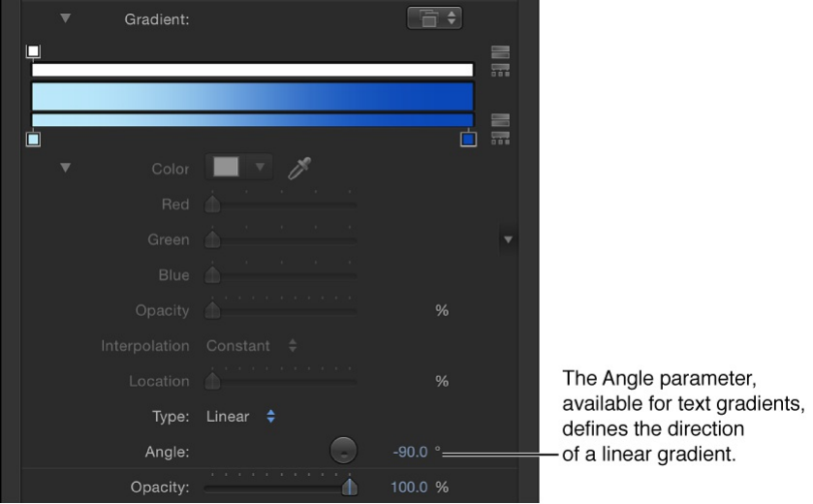This screenshot has width=813, height=504.
Task: Open the color well dropdown arrow
Action: click(x=259, y=168)
